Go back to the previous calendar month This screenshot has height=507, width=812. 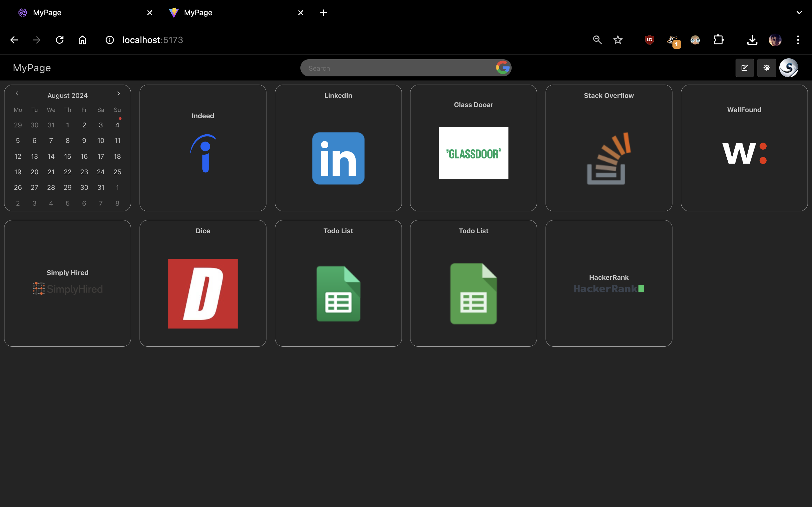[x=17, y=93]
